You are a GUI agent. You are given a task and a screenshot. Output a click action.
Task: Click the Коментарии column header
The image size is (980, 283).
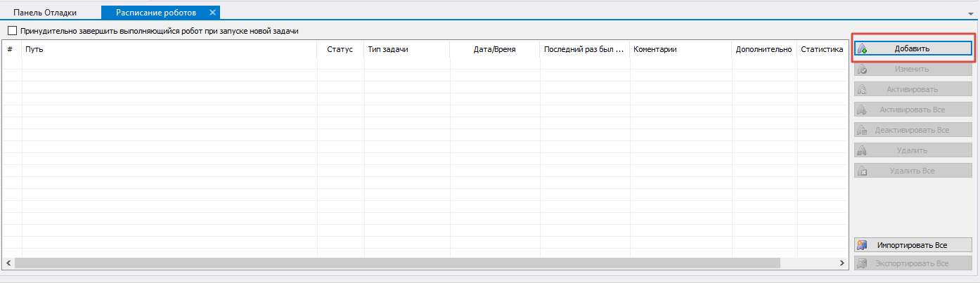tap(681, 49)
